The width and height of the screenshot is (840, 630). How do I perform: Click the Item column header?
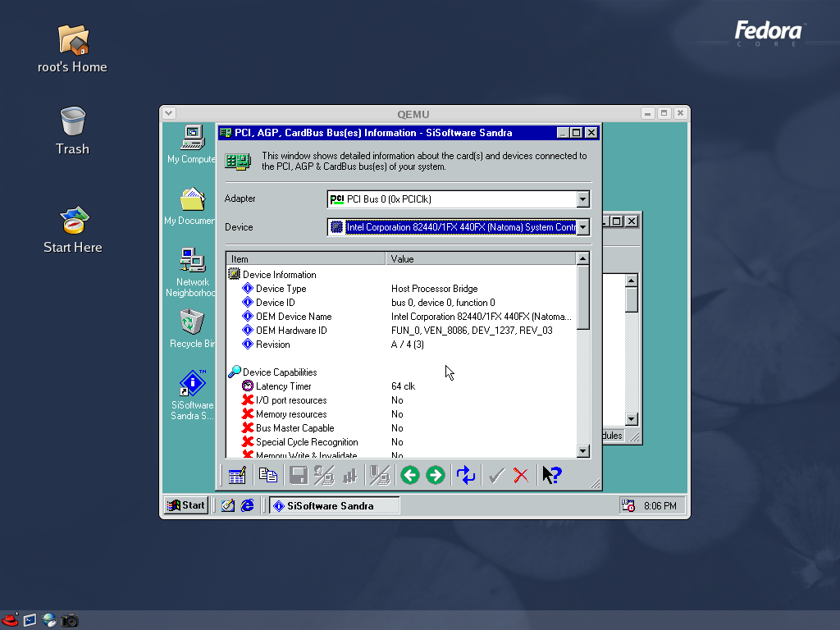pyautogui.click(x=306, y=258)
